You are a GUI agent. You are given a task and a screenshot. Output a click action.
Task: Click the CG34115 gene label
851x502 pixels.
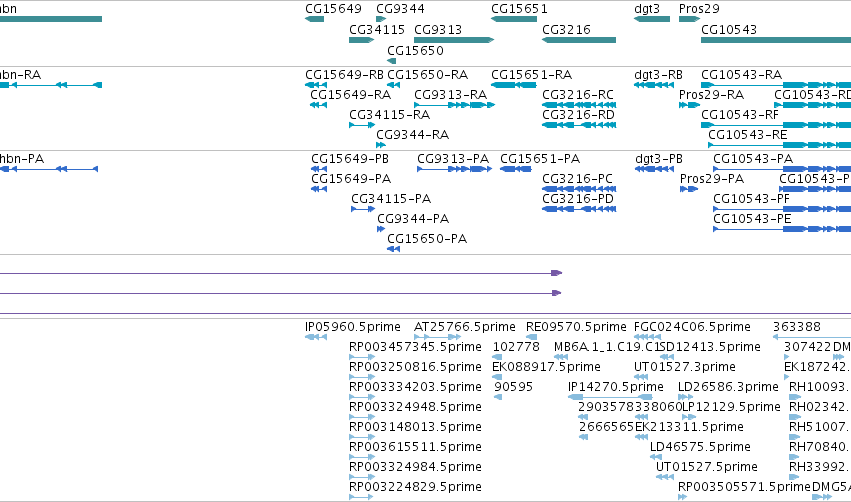point(377,29)
